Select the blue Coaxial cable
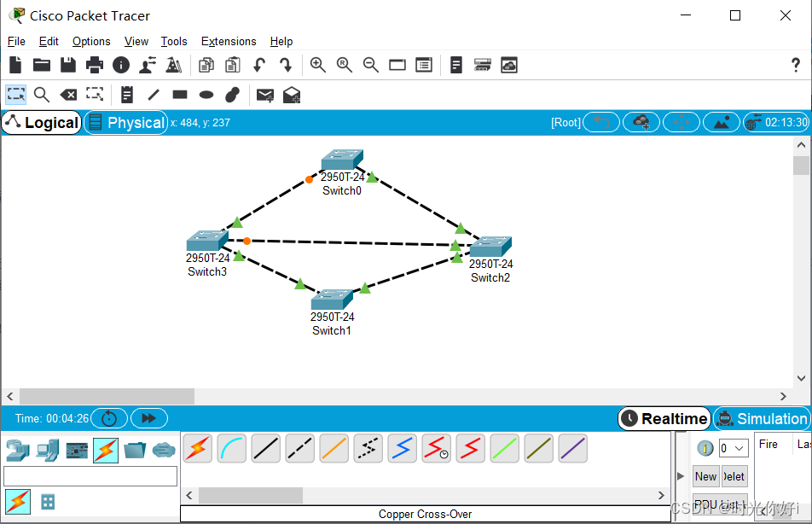812x524 pixels. [x=403, y=448]
